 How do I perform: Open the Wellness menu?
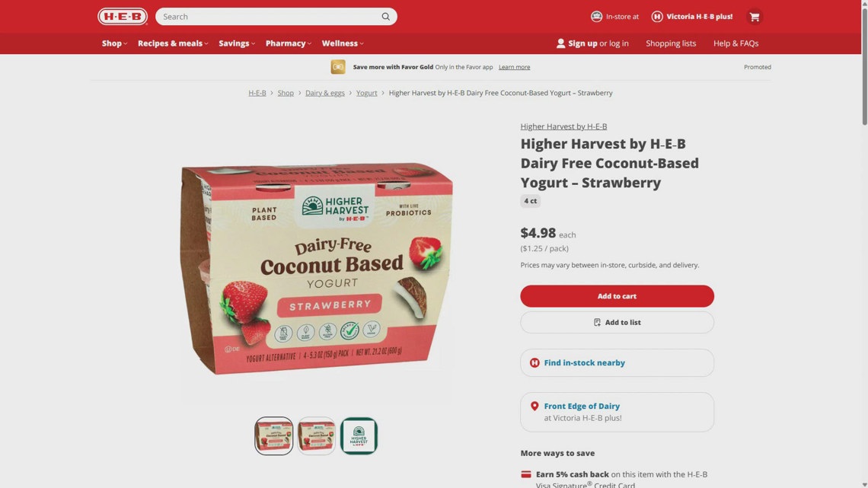click(343, 43)
